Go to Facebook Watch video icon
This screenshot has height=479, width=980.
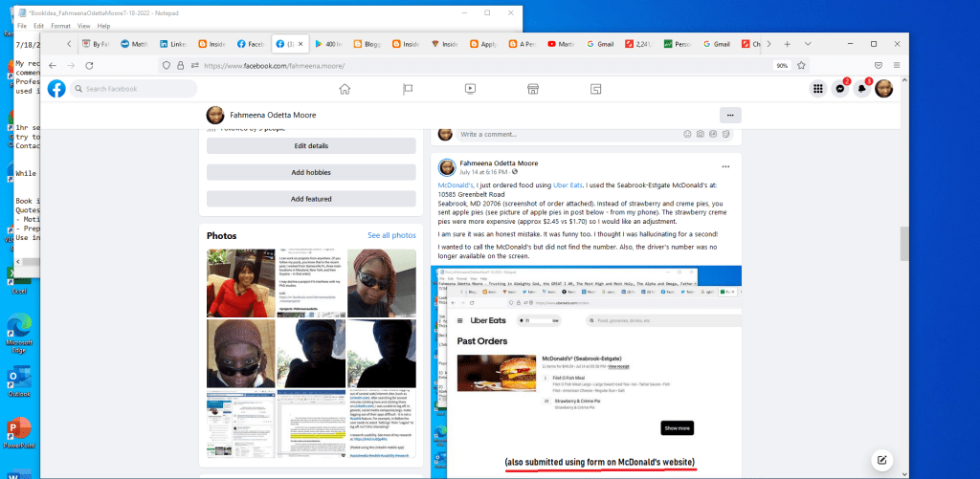click(x=470, y=89)
